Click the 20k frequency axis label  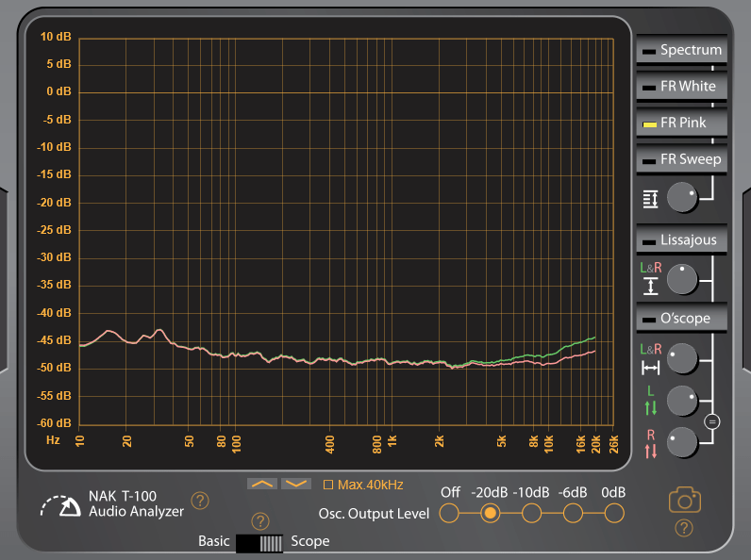595,444
